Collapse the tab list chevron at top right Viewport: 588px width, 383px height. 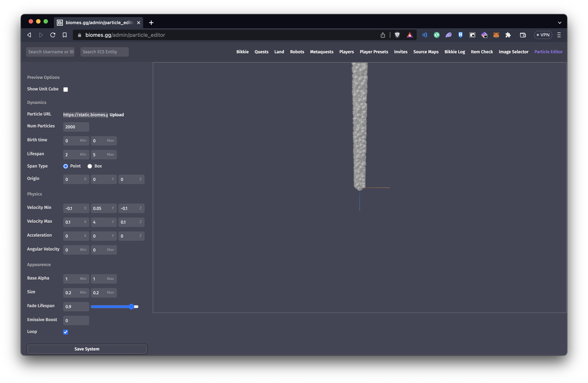click(560, 23)
